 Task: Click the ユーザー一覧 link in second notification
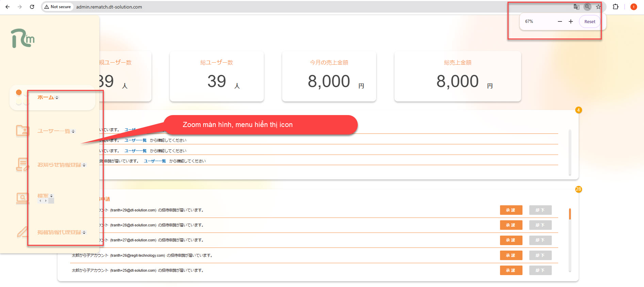(x=135, y=140)
